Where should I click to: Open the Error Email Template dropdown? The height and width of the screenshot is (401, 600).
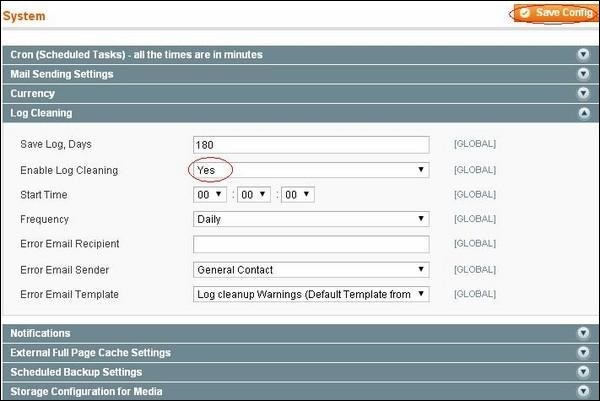coord(311,294)
